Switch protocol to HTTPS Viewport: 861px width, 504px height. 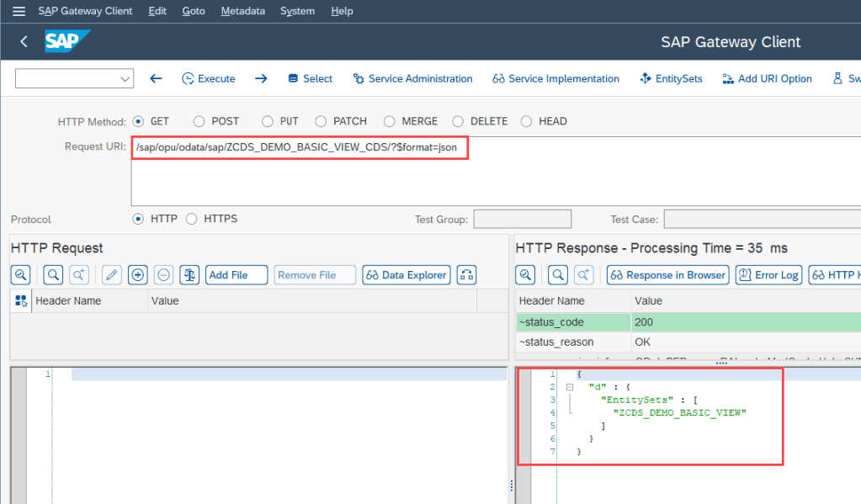[192, 219]
